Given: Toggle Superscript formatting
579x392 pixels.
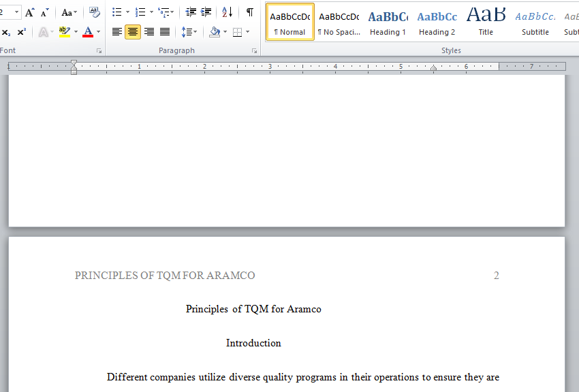Looking at the screenshot, I should 22,33.
